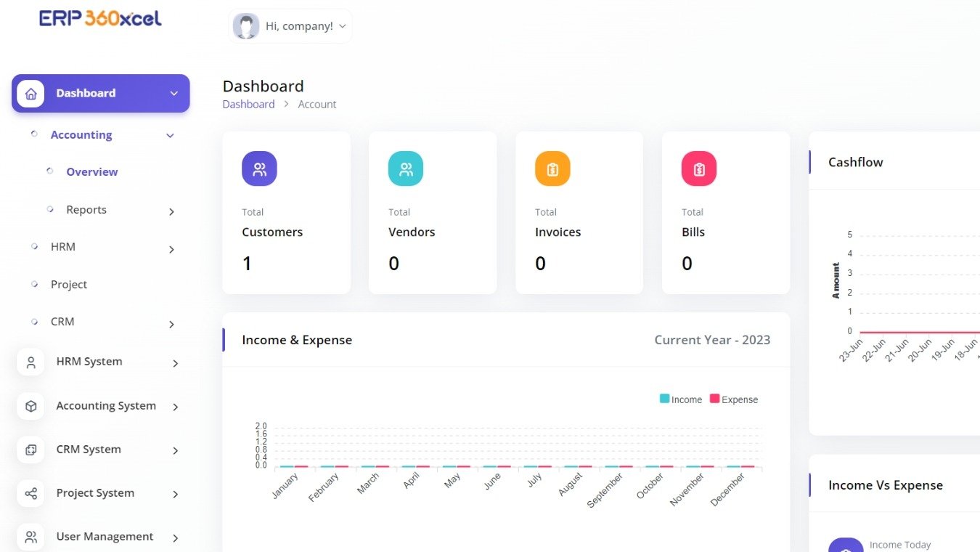Click the User Management people icon
Image resolution: width=980 pixels, height=552 pixels.
[x=30, y=537]
